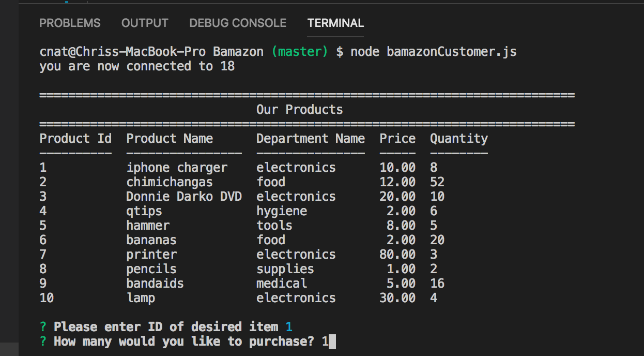
Task: Click the 'Department Name' column header
Action: [x=310, y=139]
